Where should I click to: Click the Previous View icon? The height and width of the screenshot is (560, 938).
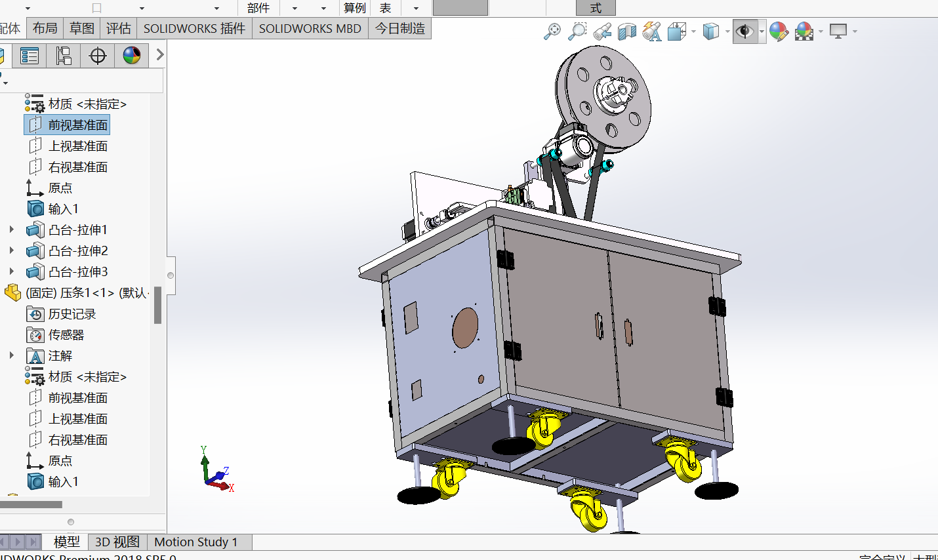point(602,31)
